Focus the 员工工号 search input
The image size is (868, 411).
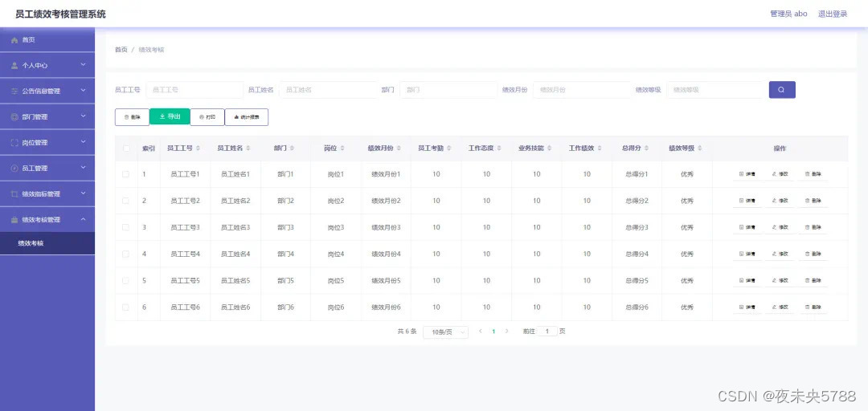click(x=194, y=90)
